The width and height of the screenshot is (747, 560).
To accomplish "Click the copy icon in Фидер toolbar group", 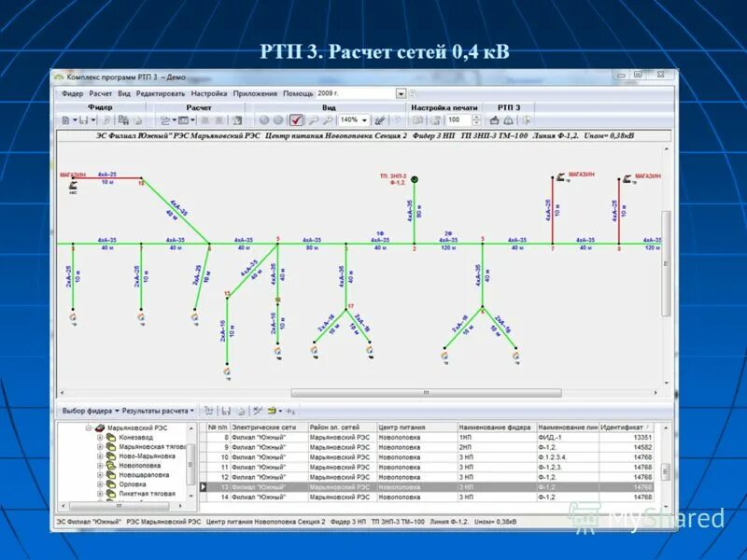I will [123, 120].
